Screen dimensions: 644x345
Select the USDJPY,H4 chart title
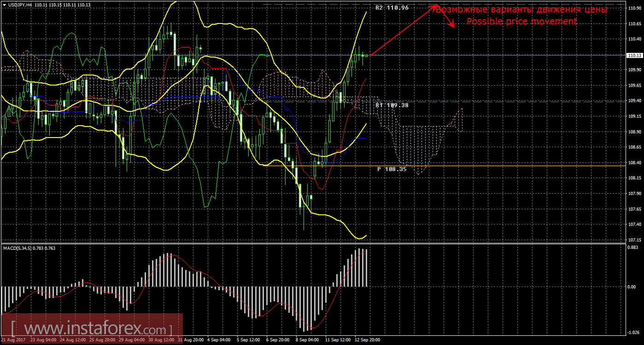click(20, 5)
